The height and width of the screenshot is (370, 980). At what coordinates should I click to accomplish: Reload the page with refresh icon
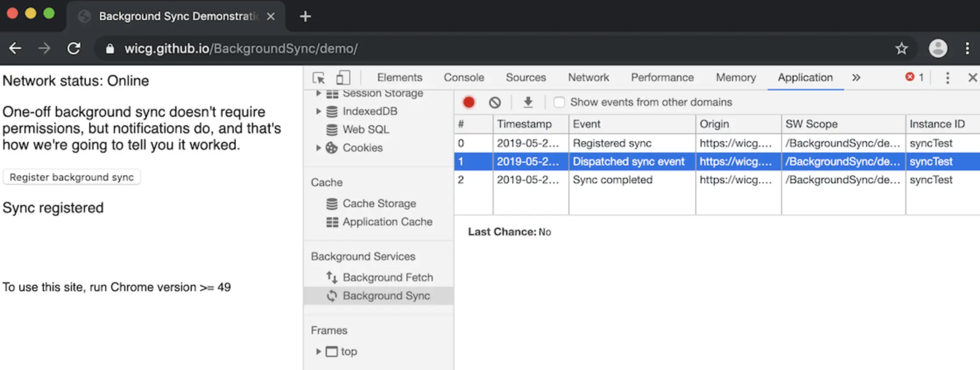pyautogui.click(x=74, y=48)
